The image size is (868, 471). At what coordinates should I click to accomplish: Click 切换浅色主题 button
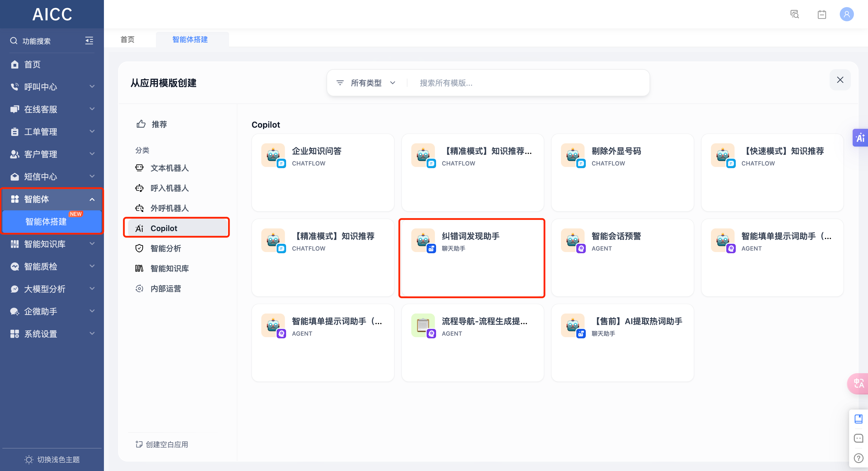52,459
